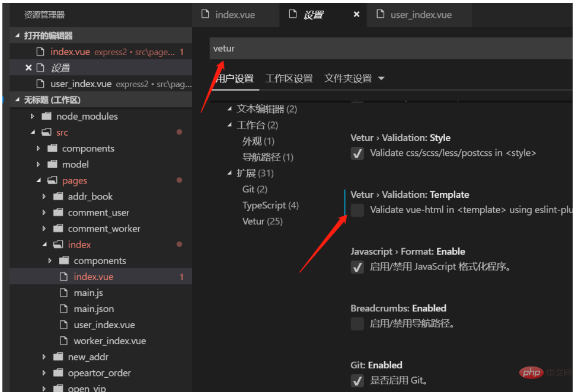Expand the components folder under index

click(x=50, y=261)
